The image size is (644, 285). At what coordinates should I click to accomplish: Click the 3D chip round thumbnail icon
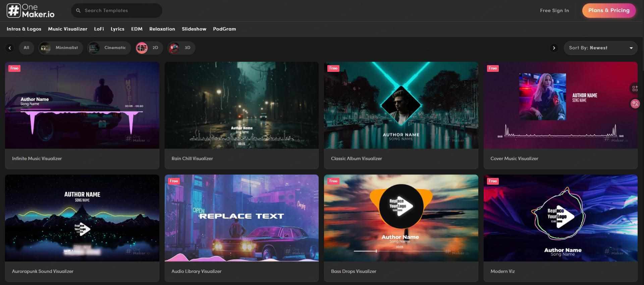[174, 48]
